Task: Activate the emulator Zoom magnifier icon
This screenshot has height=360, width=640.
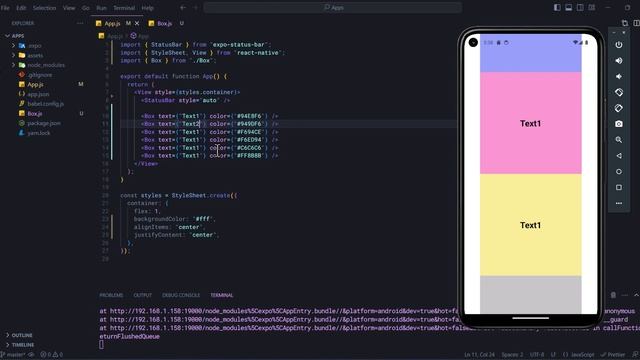Action: coord(619,140)
